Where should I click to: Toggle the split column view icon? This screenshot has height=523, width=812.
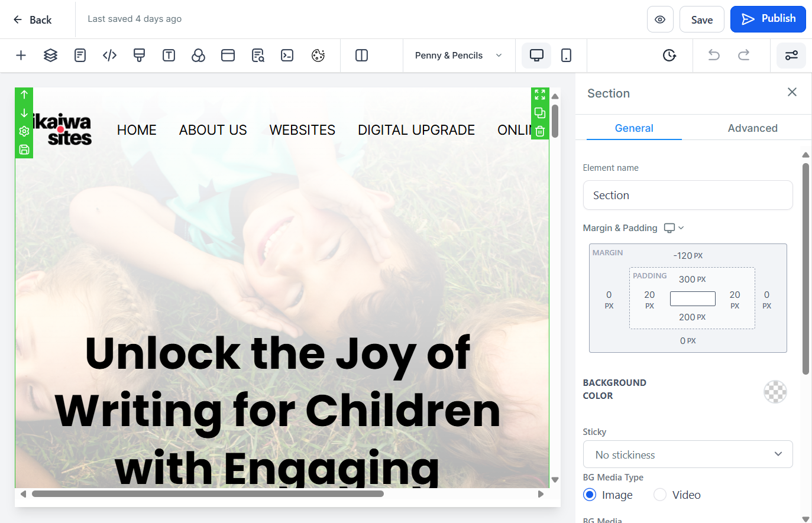tap(361, 56)
